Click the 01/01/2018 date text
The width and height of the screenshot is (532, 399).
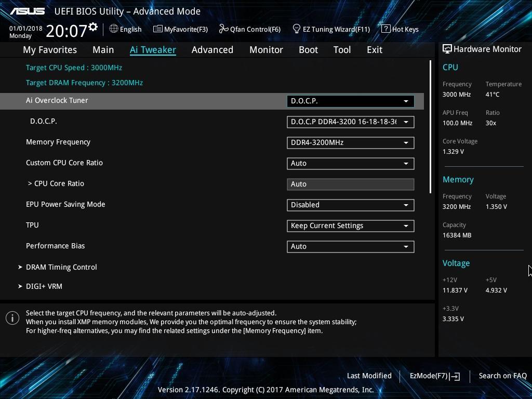26,29
